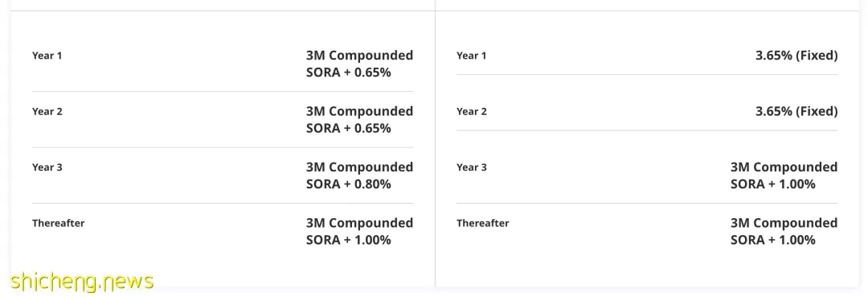Image resolution: width=868 pixels, height=297 pixels.
Task: Click the right column Year 2 label
Action: pos(472,111)
